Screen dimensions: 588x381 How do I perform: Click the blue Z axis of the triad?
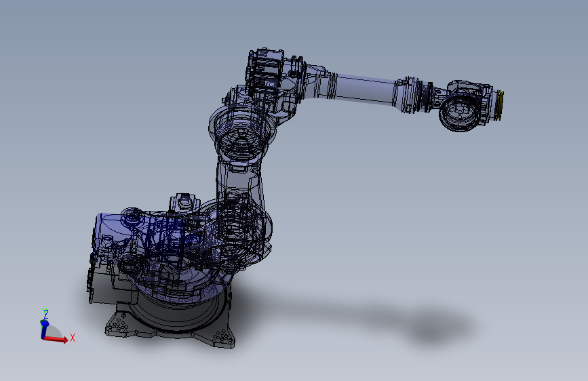click(x=44, y=329)
